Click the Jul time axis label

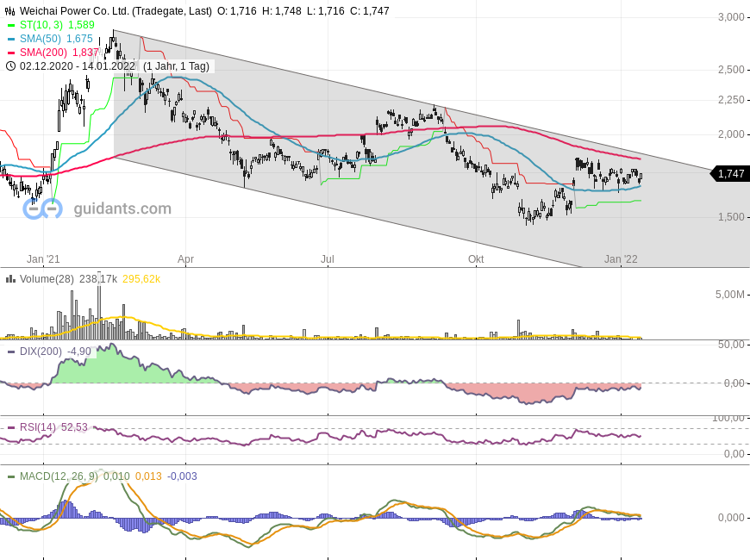click(x=328, y=259)
